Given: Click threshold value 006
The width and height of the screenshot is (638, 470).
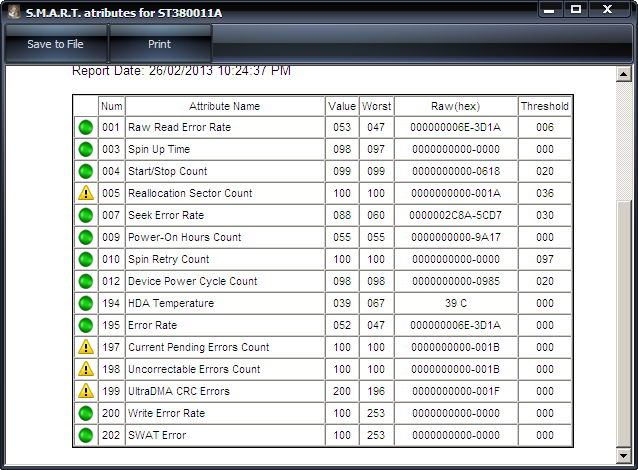Looking at the screenshot, I should (x=545, y=127).
